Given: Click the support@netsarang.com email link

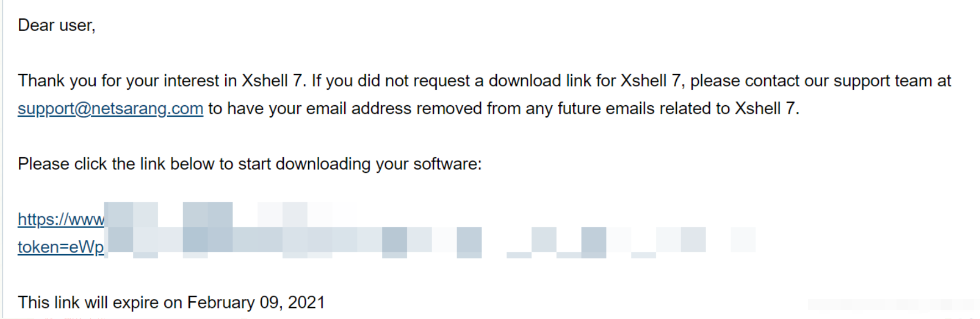Looking at the screenshot, I should coord(110,109).
